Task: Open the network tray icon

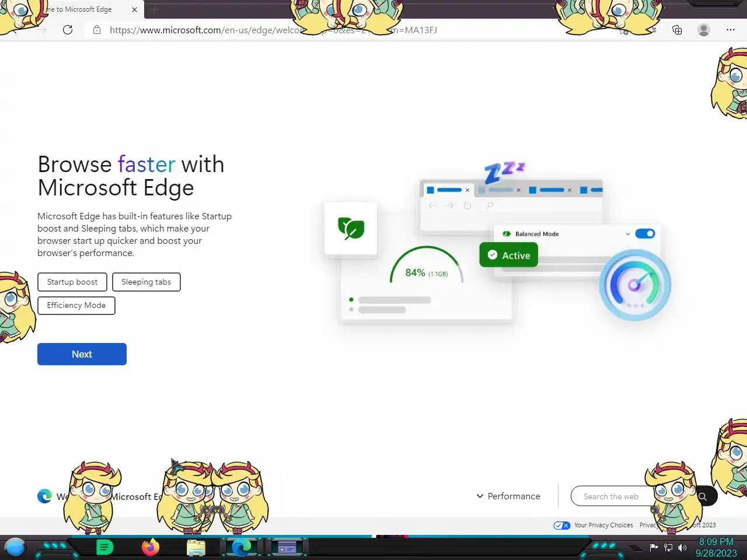Action: [x=668, y=547]
